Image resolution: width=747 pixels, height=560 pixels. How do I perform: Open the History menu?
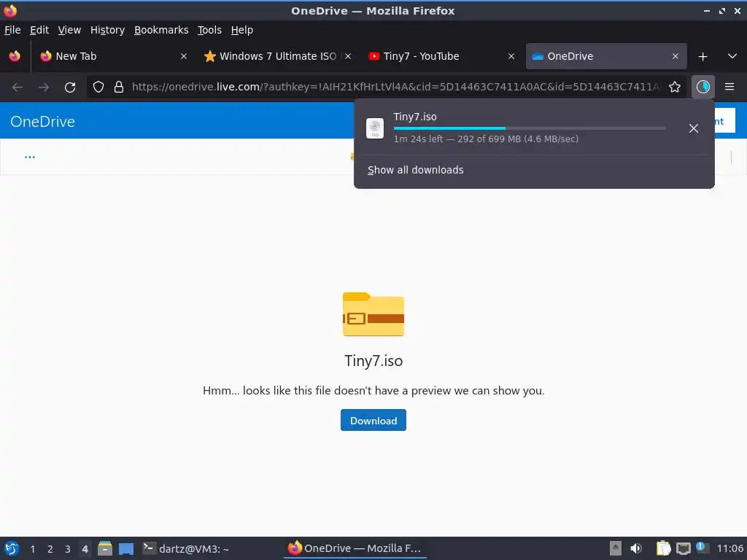point(107,30)
